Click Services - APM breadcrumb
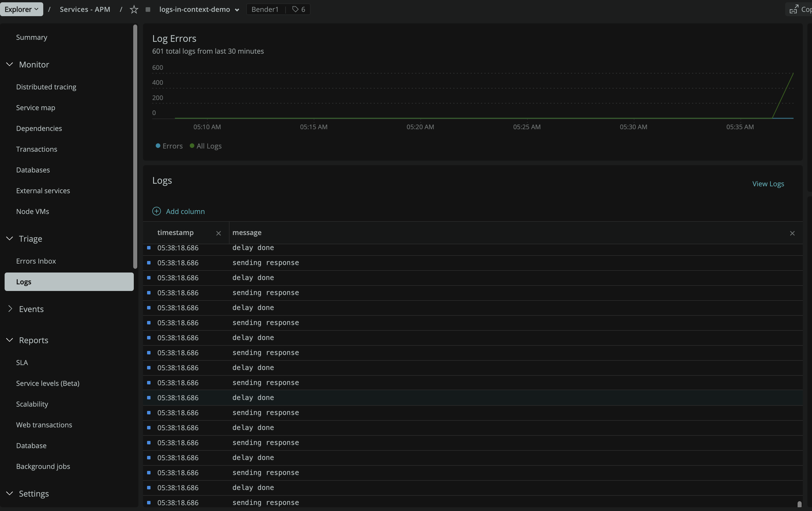This screenshot has height=511, width=812. click(85, 10)
